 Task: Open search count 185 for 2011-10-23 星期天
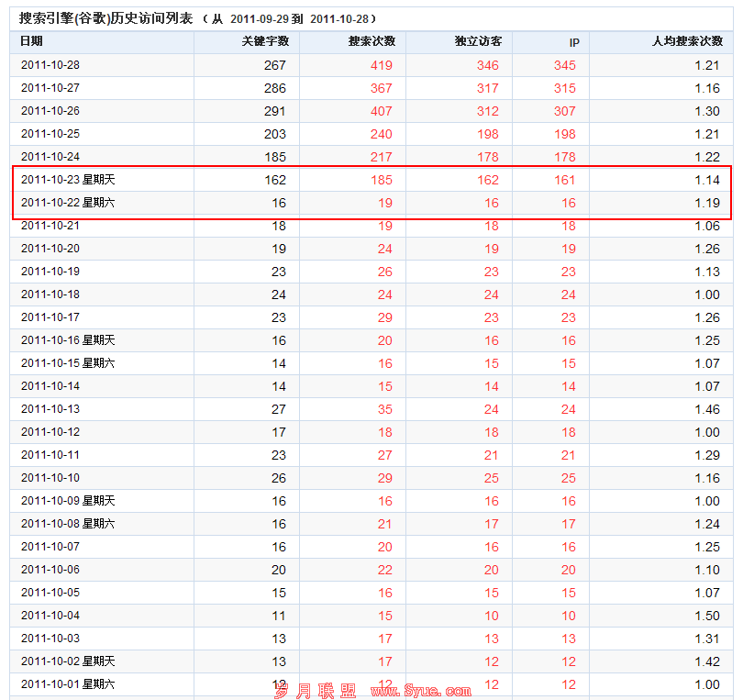click(x=381, y=180)
